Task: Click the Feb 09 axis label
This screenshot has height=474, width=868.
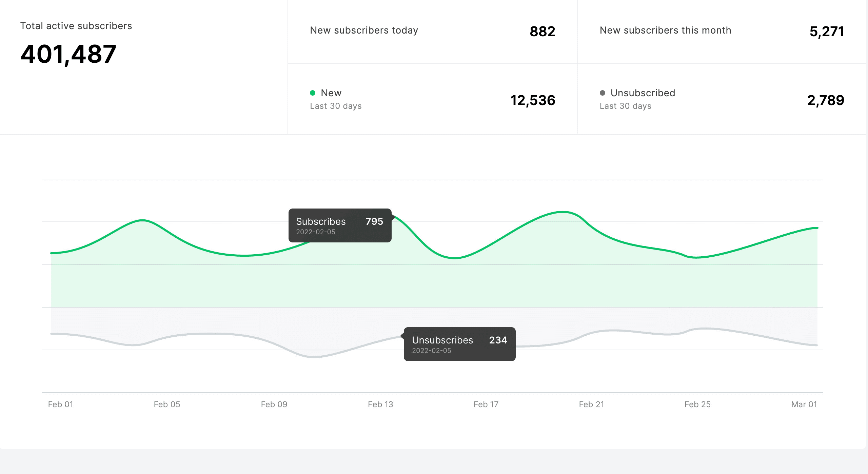Action: pyautogui.click(x=274, y=404)
